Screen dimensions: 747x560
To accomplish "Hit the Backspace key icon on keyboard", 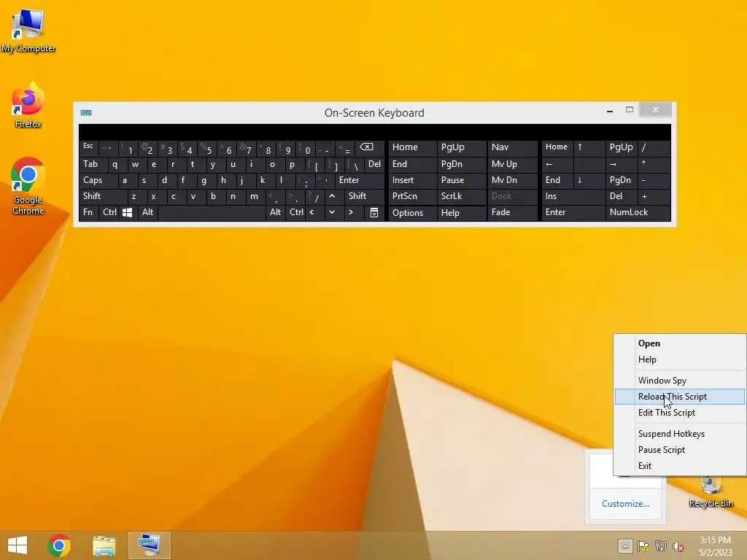I will coord(371,148).
